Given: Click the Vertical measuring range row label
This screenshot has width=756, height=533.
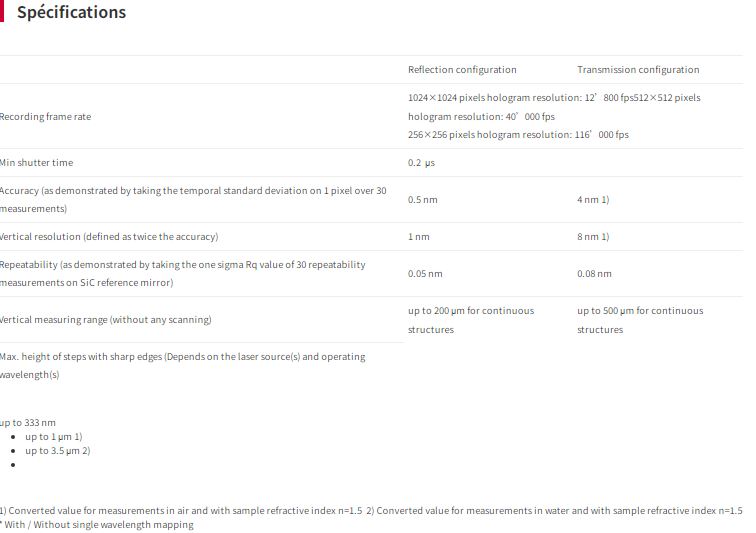Looking at the screenshot, I should pyautogui.click(x=105, y=320).
